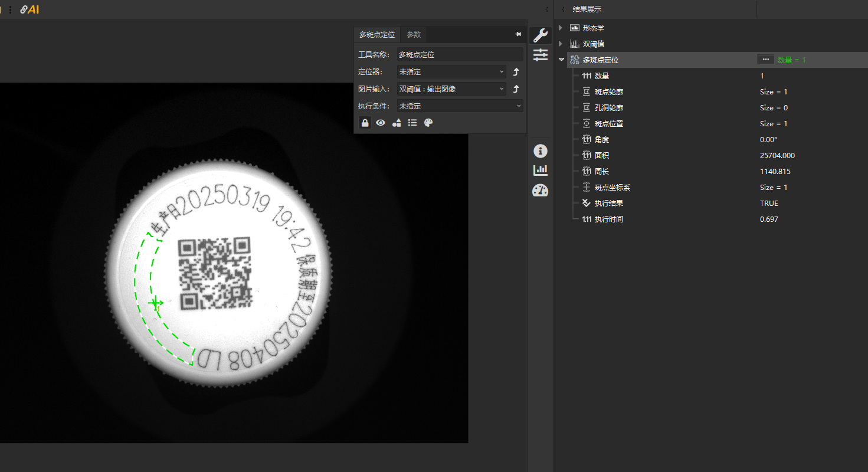Open the bar chart statistics icon
This screenshot has width=868, height=472.
pos(541,171)
